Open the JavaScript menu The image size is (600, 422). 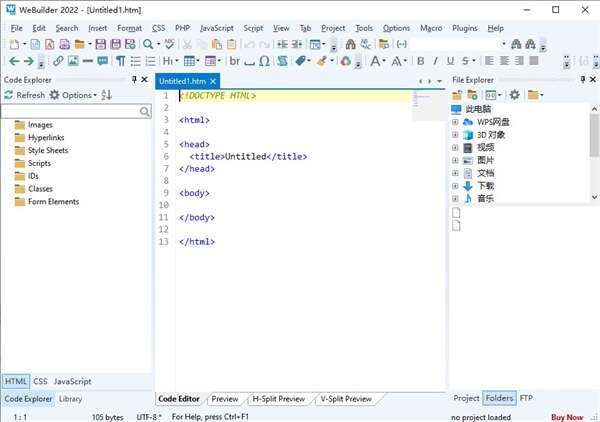(x=217, y=28)
